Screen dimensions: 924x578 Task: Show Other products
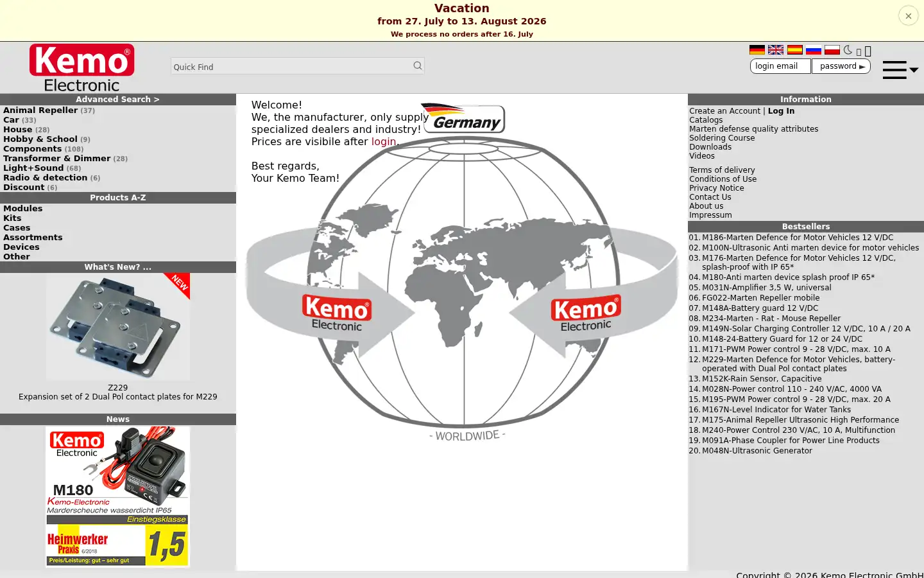(x=17, y=257)
